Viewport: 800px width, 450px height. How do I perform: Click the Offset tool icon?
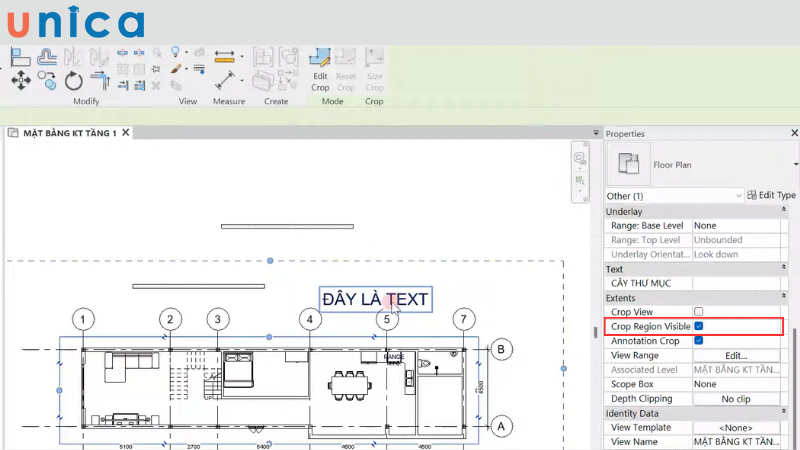click(47, 56)
